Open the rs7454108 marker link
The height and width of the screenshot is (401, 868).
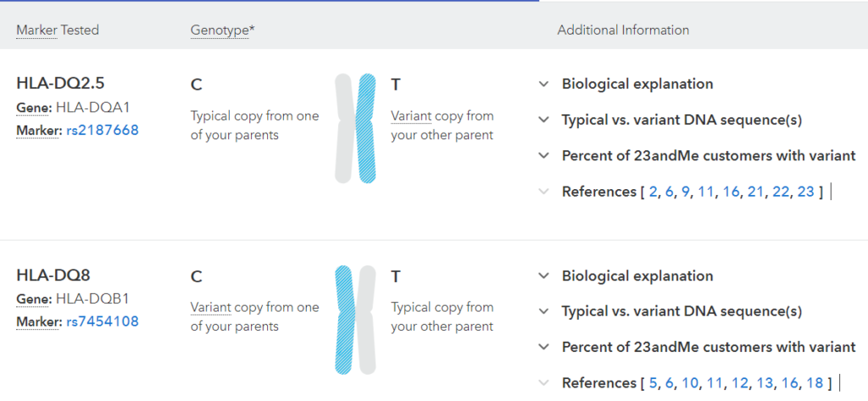[103, 321]
